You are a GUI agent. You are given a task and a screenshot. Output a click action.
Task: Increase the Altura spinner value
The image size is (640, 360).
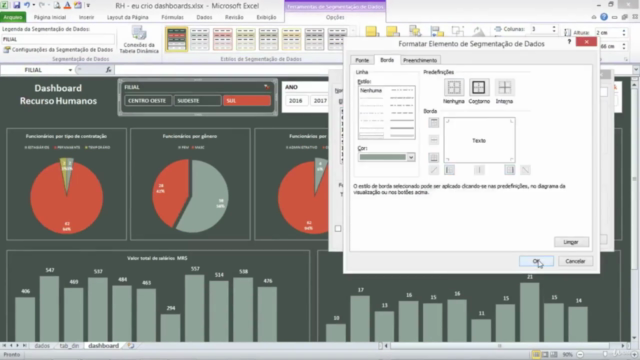coord(624,31)
